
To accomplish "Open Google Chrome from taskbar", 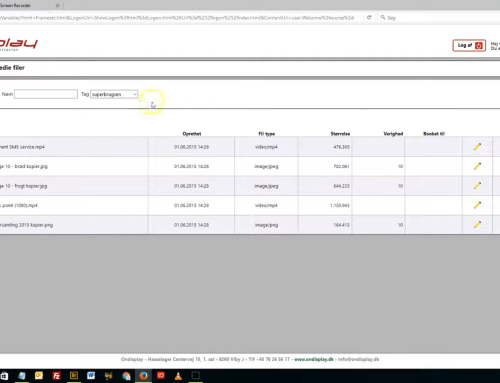I will click(x=126, y=376).
